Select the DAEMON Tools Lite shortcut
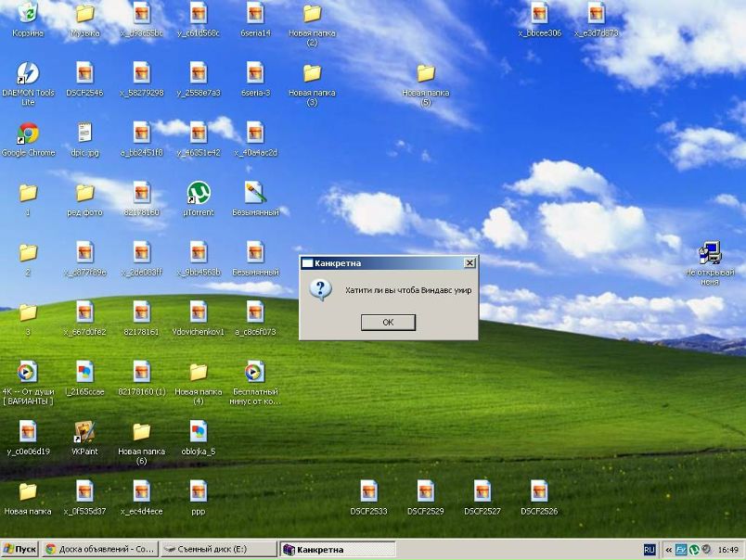The width and height of the screenshot is (746, 560). 28,74
